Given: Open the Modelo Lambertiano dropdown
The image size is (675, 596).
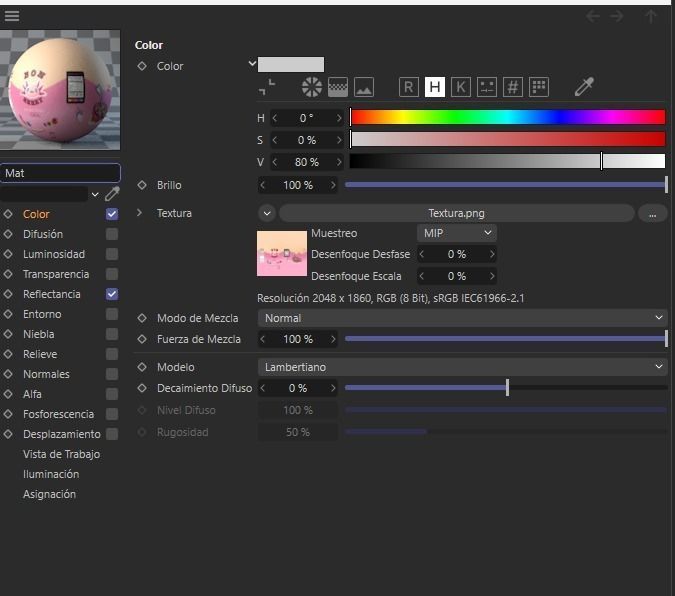Looking at the screenshot, I should pyautogui.click(x=462, y=367).
